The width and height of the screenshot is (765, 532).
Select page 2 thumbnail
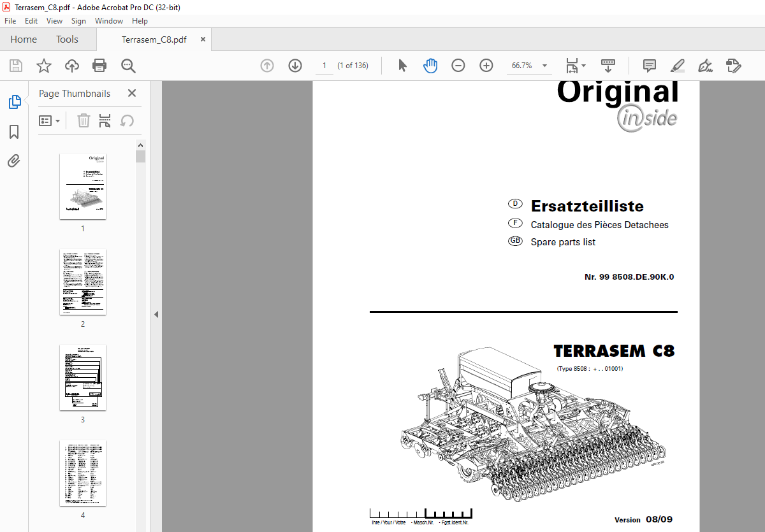pos(83,282)
